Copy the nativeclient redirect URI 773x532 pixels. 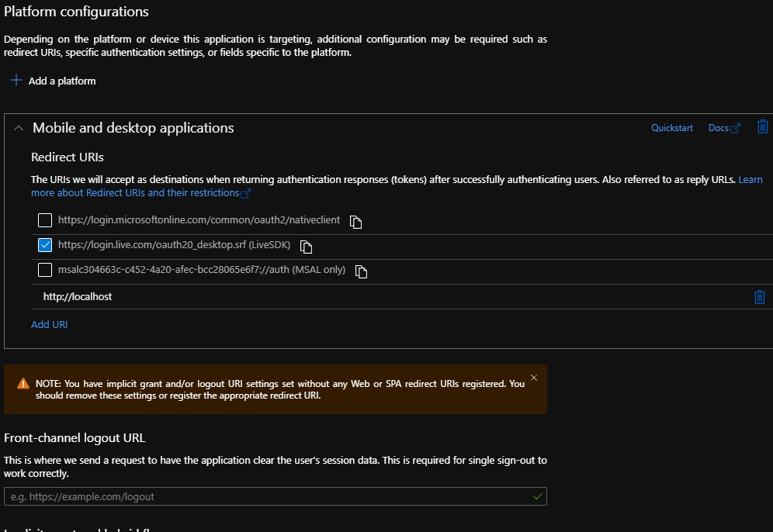[x=356, y=222]
